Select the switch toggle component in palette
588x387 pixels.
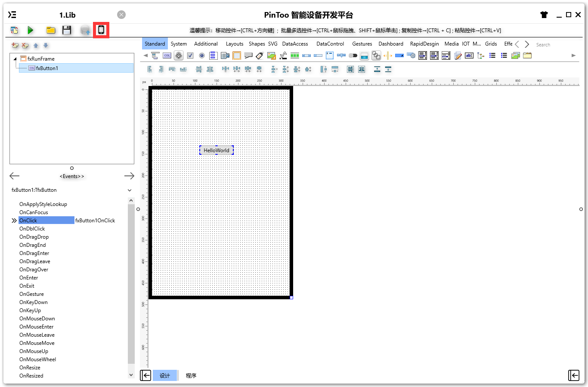pyautogui.click(x=353, y=55)
